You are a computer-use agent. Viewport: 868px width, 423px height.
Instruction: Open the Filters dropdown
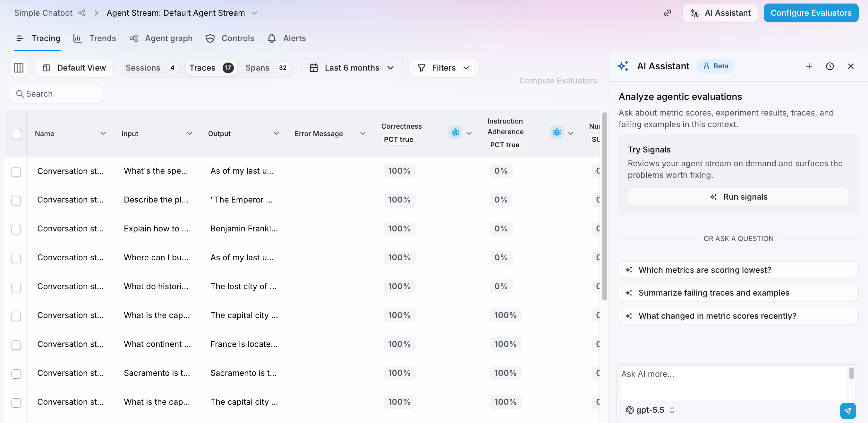(443, 68)
